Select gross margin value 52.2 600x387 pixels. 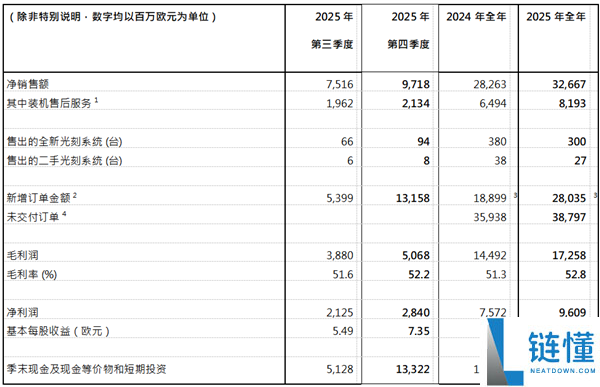[419, 274]
